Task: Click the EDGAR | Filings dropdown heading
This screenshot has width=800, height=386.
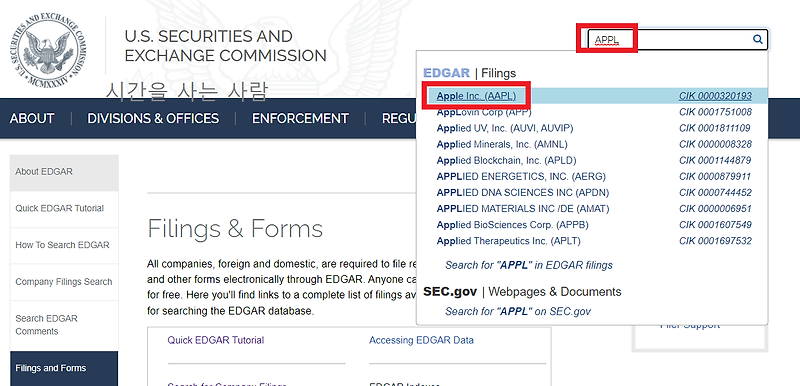Action: coord(470,73)
